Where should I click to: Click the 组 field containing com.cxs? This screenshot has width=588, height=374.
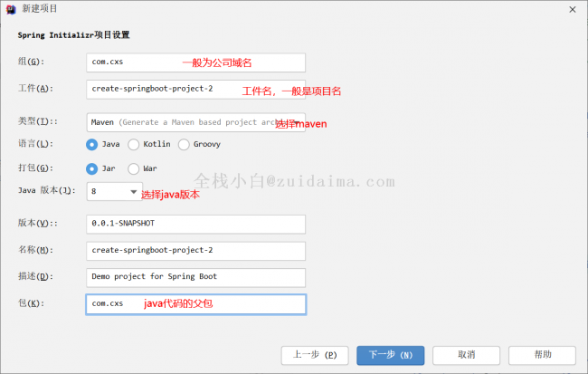click(x=196, y=62)
